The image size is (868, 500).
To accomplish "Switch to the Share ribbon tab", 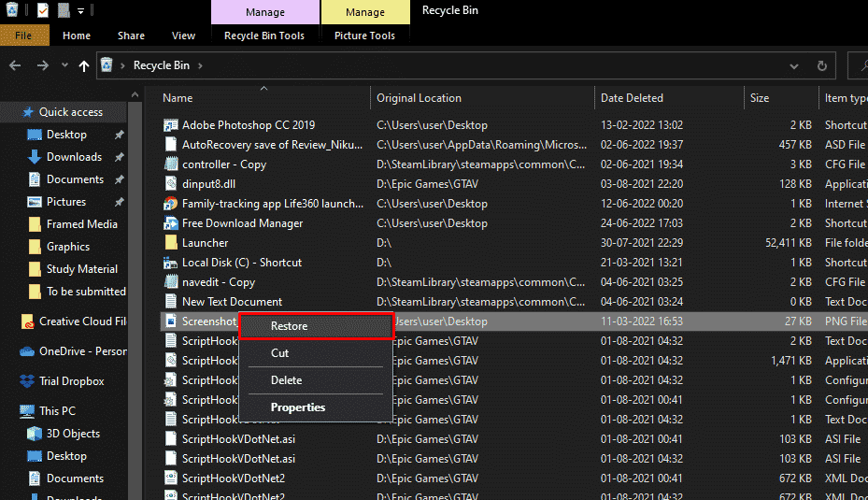I will (131, 36).
